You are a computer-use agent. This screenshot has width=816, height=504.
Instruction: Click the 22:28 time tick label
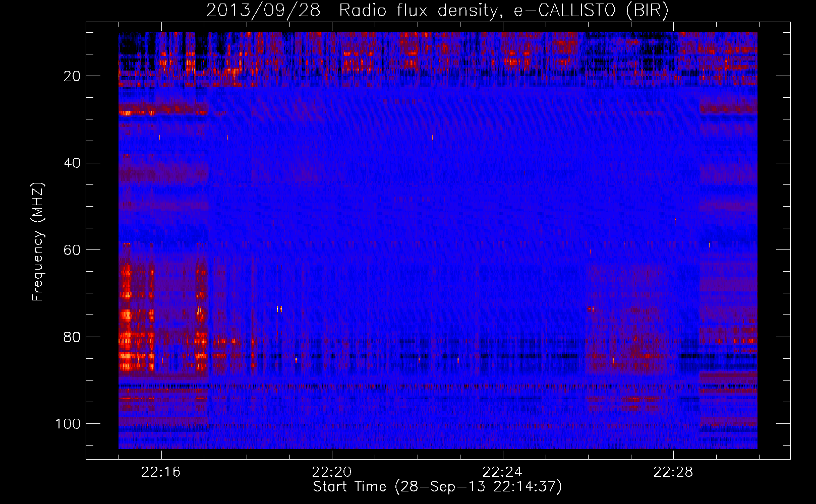673,472
